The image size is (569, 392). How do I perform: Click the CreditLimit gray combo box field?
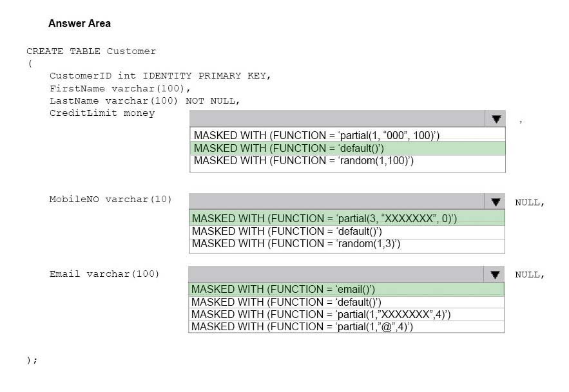pyautogui.click(x=337, y=118)
